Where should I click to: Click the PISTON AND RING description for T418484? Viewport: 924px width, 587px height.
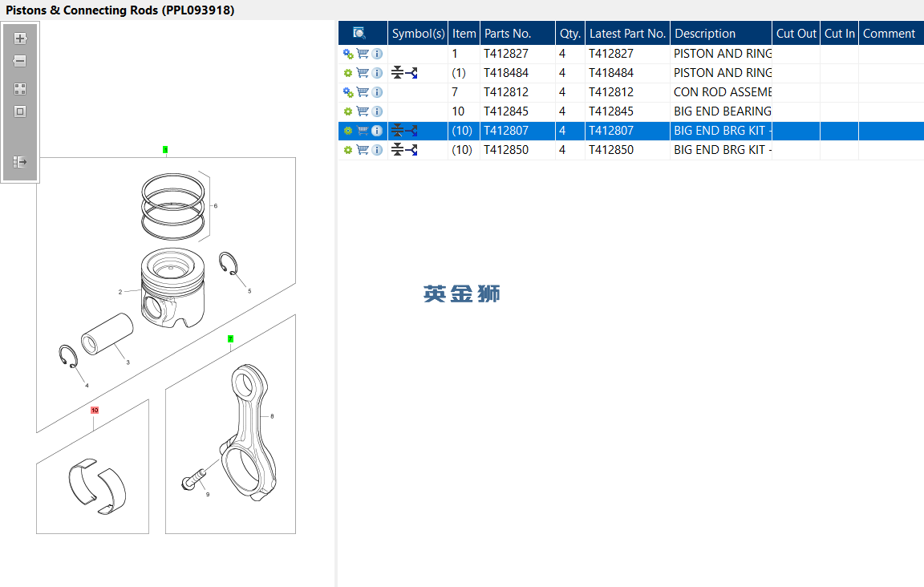(721, 73)
